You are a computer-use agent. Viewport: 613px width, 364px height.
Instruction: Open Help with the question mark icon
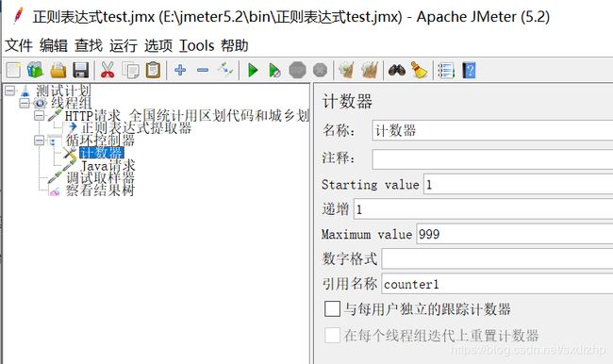click(x=469, y=71)
